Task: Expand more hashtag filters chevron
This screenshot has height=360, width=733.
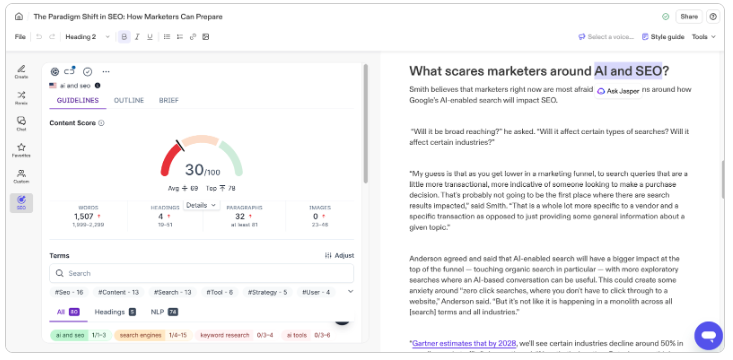Action: coord(351,292)
